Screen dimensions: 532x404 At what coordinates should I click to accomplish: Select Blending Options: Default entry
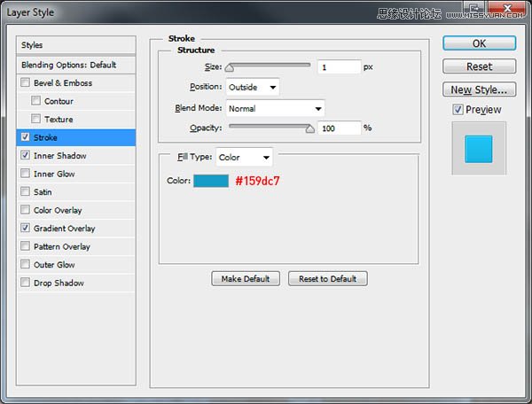tap(76, 65)
